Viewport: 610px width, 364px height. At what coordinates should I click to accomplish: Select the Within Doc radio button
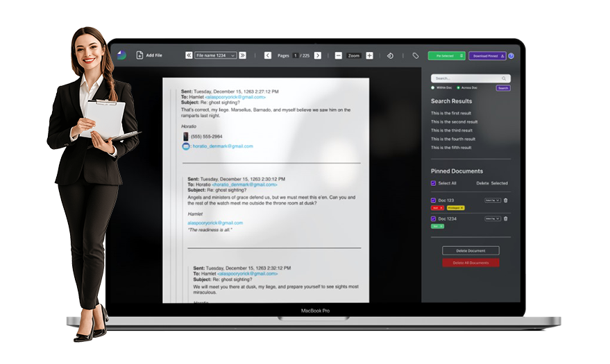coord(433,88)
